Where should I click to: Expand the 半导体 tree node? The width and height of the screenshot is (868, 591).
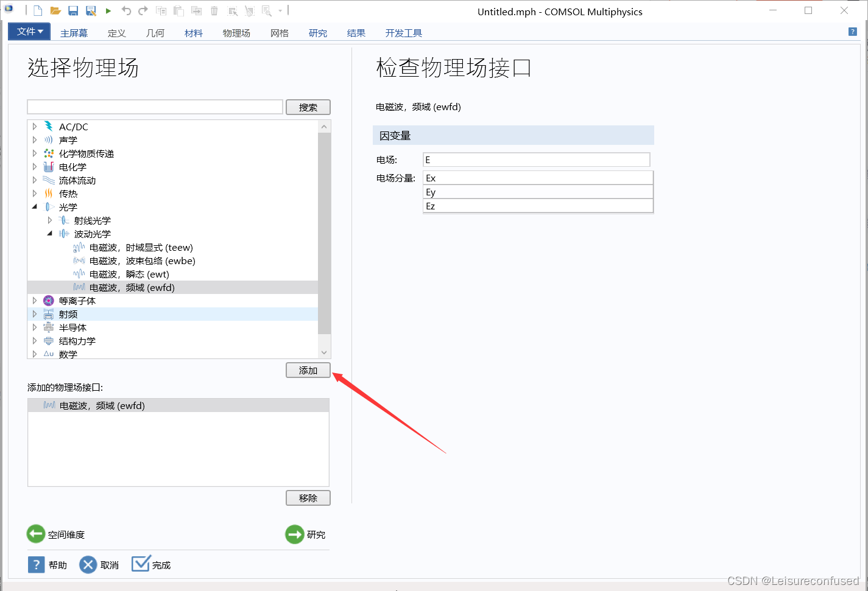tap(35, 327)
